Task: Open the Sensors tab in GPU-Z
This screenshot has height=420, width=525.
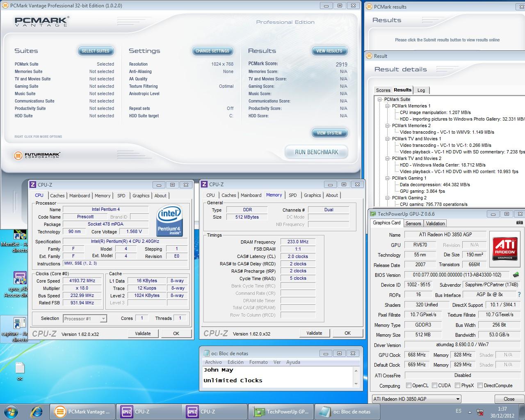Action: [413, 224]
